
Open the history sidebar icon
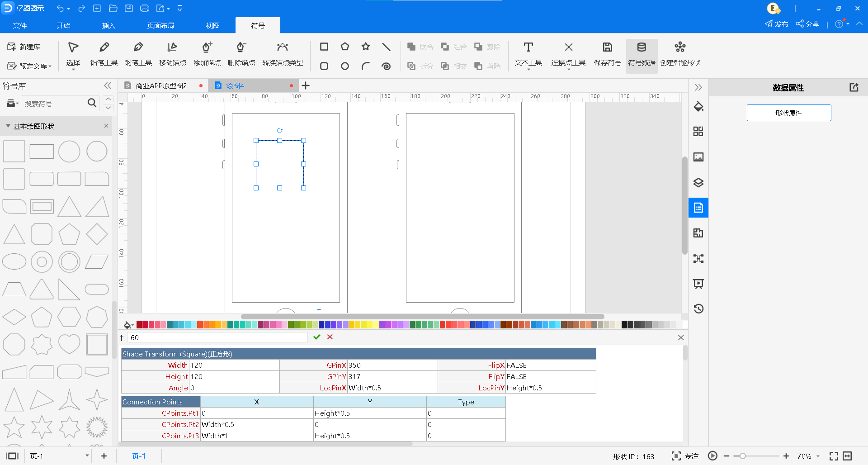(698, 308)
